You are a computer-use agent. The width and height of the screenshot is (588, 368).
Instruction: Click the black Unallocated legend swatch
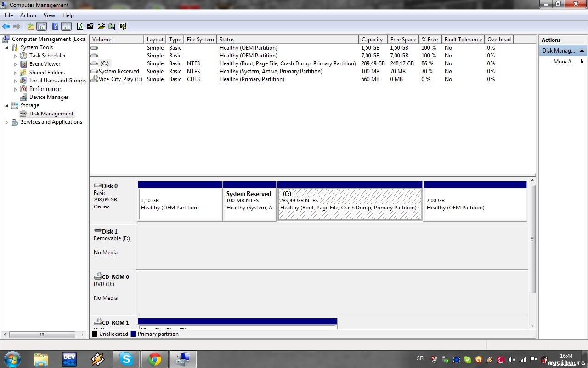(x=95, y=334)
